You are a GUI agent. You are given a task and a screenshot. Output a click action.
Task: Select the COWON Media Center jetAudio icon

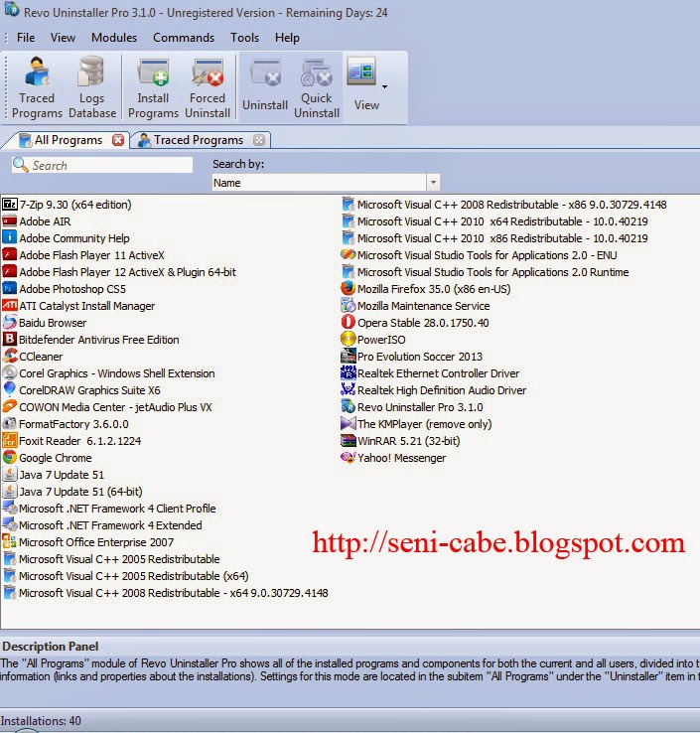coord(9,406)
